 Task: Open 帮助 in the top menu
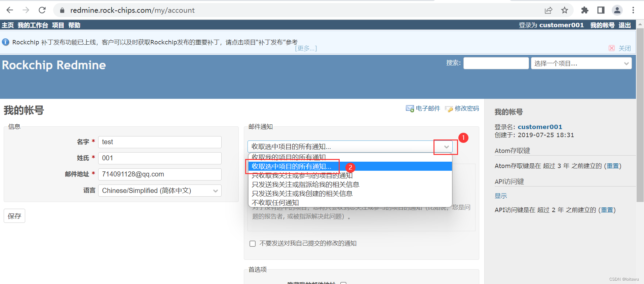point(74,25)
